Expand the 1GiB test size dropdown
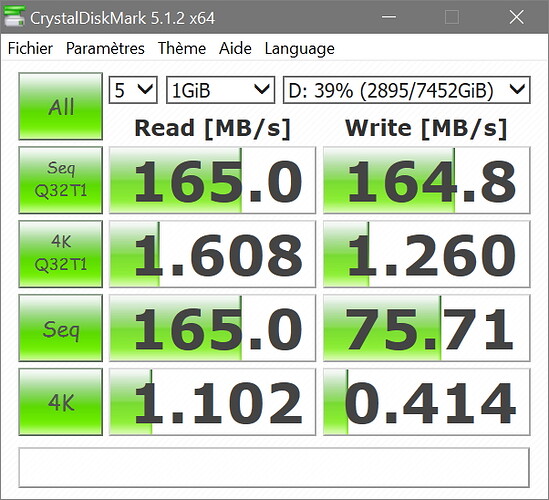Screen dimensions: 549x500 tap(220, 90)
